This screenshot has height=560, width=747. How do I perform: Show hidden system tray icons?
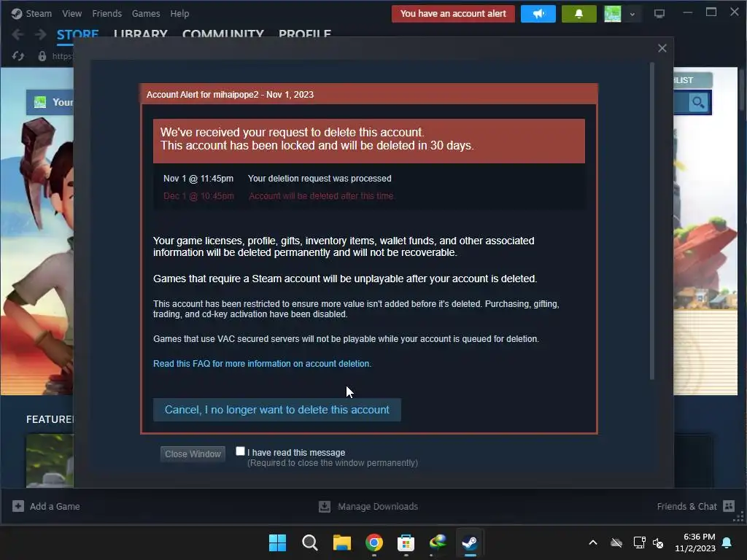coord(593,542)
